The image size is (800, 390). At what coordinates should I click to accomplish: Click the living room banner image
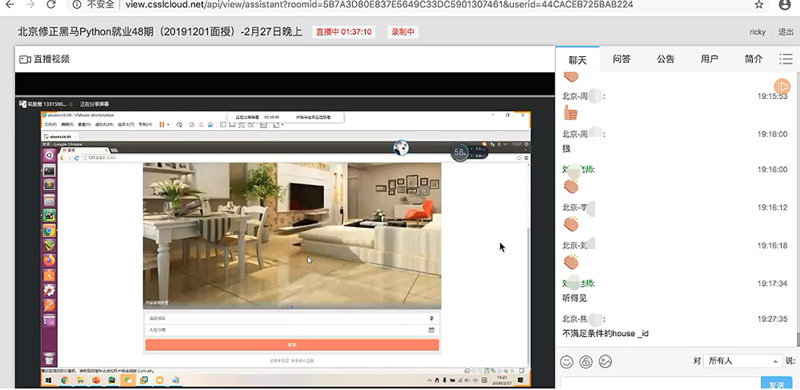(292, 236)
